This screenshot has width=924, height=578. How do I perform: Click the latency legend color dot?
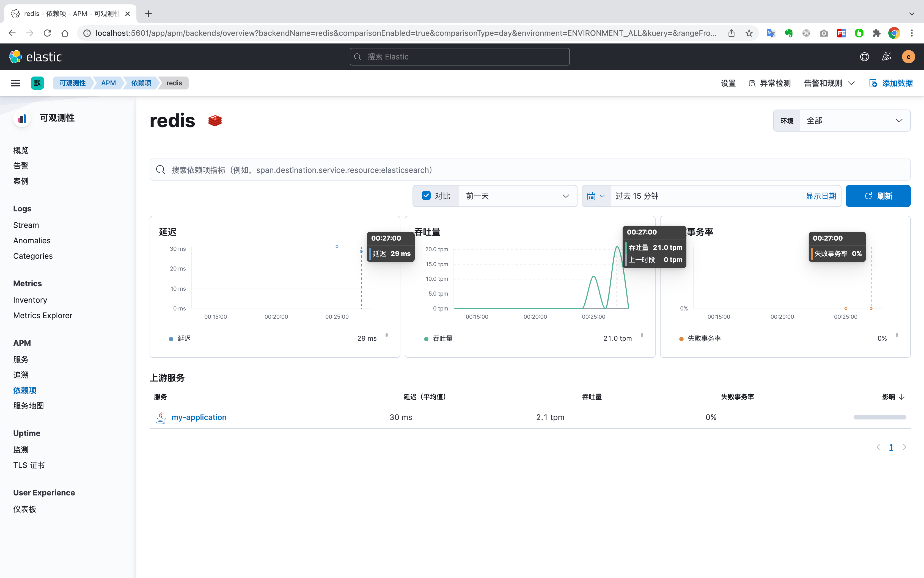coord(171,339)
